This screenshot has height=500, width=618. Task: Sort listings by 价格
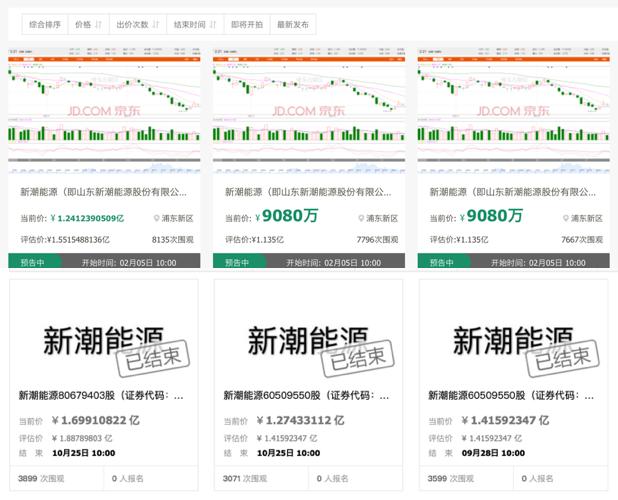tap(88, 24)
